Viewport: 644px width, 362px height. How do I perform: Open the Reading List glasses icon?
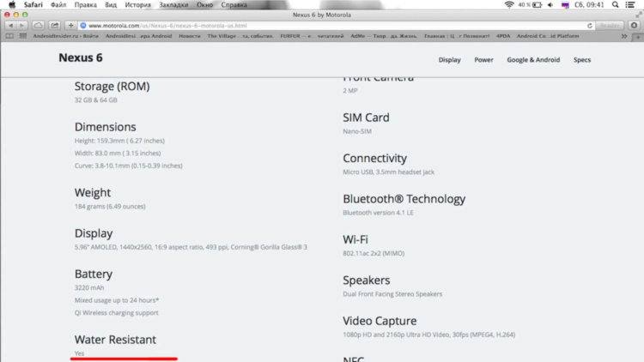pos(10,36)
